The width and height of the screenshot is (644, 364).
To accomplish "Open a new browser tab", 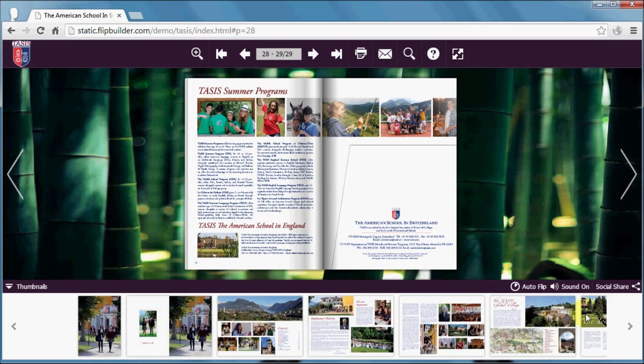I will pyautogui.click(x=135, y=16).
